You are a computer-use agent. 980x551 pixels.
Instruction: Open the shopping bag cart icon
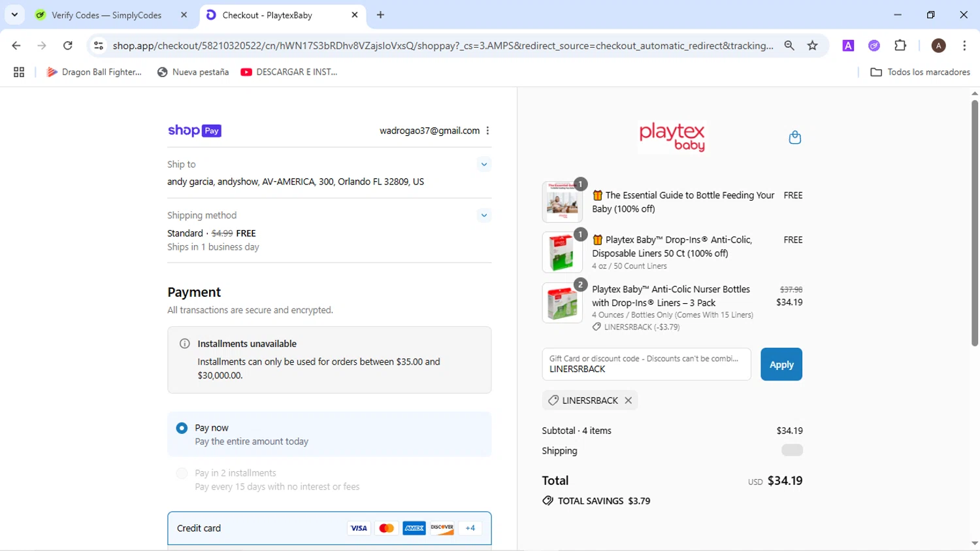[x=794, y=137]
